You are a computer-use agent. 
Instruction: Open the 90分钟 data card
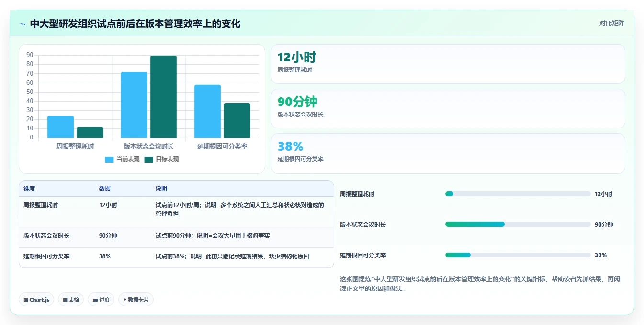coord(448,108)
